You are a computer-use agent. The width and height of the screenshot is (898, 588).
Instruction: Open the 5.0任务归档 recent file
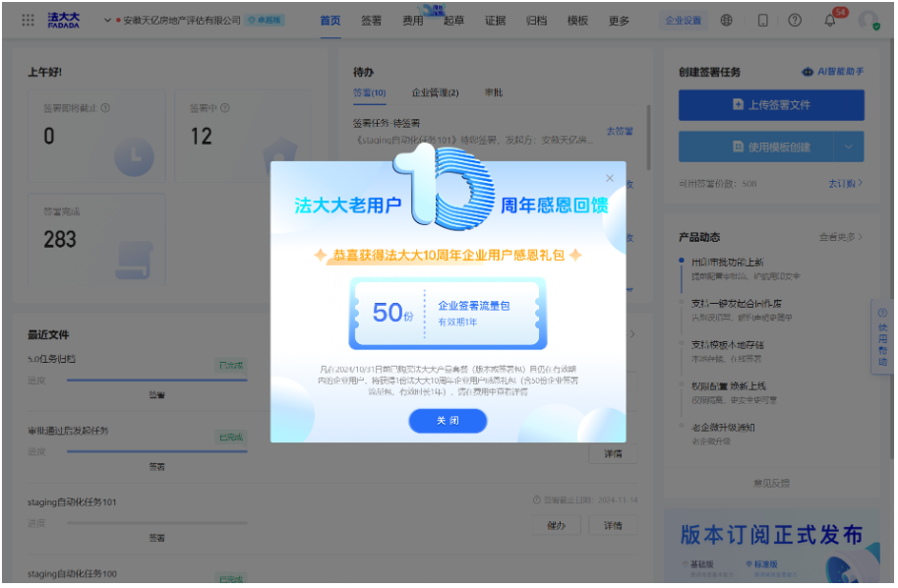pos(52,360)
